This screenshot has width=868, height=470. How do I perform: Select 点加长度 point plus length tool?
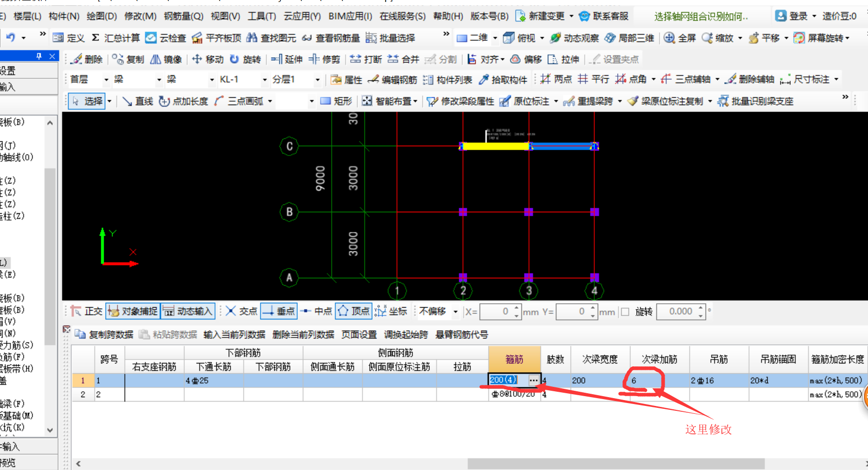(183, 101)
